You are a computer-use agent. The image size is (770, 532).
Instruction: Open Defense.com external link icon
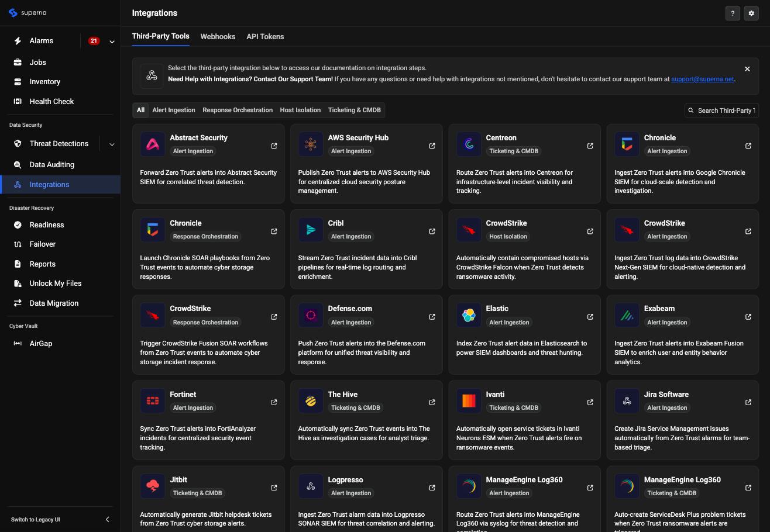(x=432, y=317)
